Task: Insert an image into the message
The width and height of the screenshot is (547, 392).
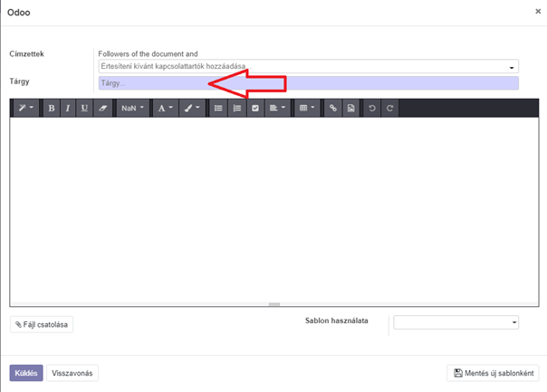Action: pos(351,108)
